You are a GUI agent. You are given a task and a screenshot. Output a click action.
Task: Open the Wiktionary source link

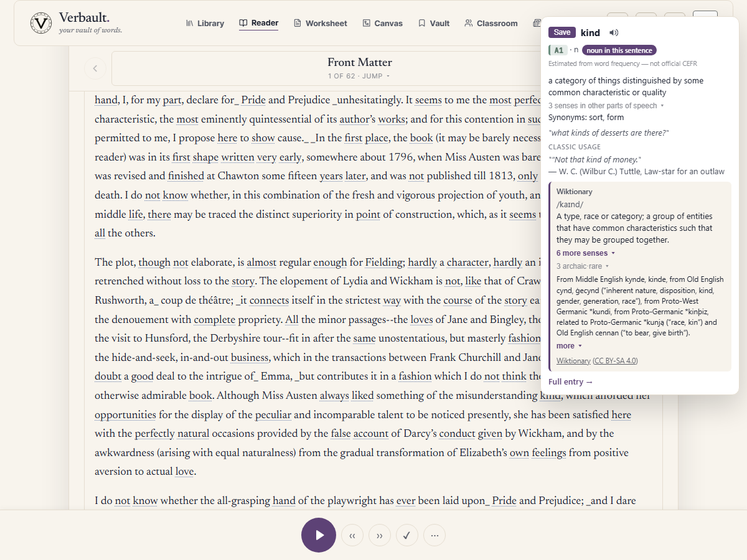click(573, 361)
